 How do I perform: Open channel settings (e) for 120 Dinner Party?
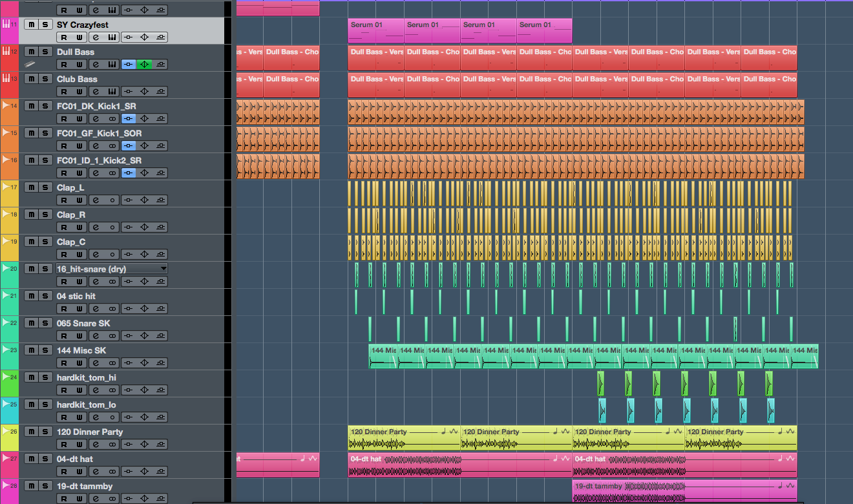96,445
